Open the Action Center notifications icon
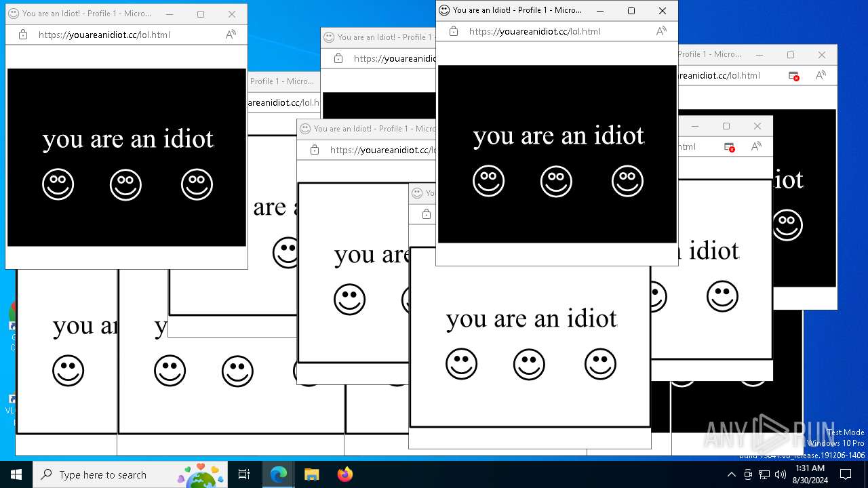Image resolution: width=868 pixels, height=488 pixels. click(846, 474)
